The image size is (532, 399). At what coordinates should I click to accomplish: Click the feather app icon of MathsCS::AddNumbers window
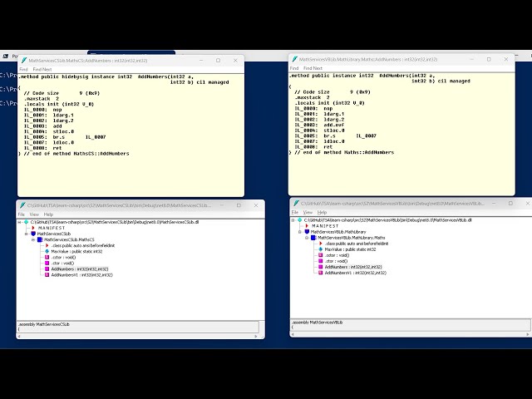[x=24, y=61]
